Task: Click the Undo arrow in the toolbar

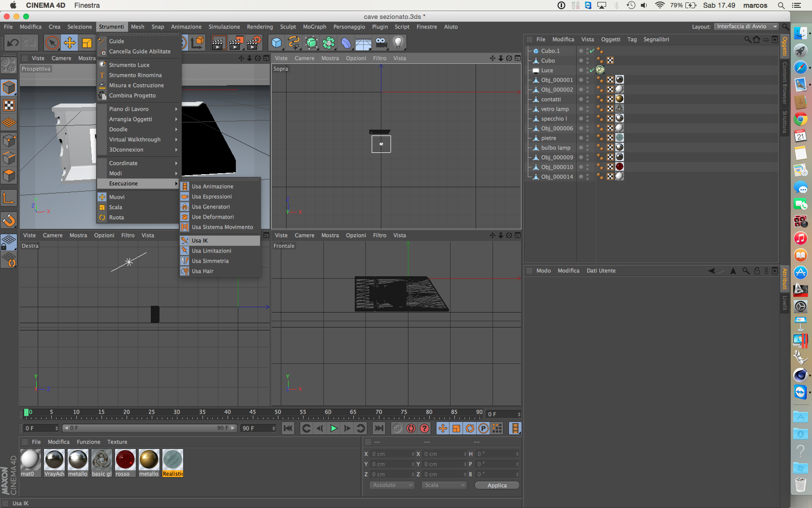Action: 13,43
